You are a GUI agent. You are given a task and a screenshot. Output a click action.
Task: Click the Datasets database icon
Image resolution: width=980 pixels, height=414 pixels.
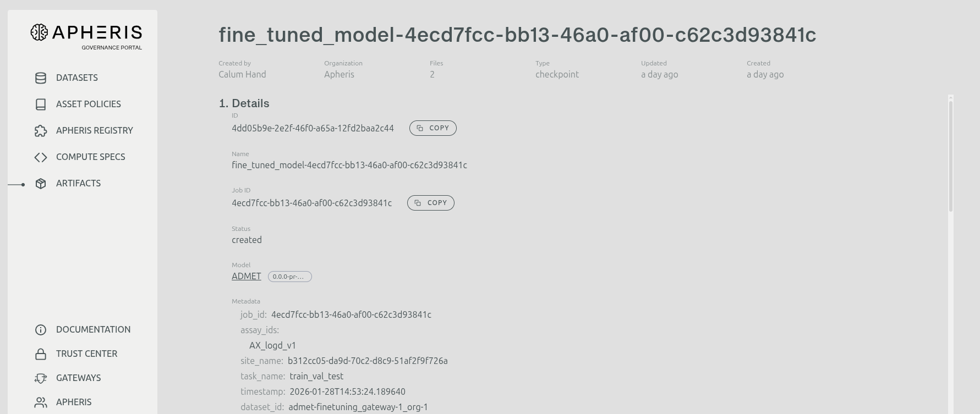(x=41, y=78)
